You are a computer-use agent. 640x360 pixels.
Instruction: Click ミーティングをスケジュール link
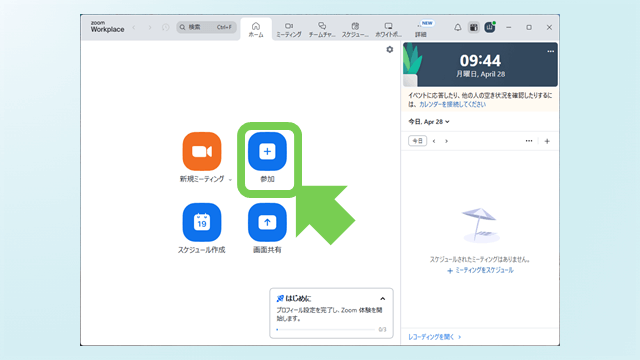(x=480, y=270)
